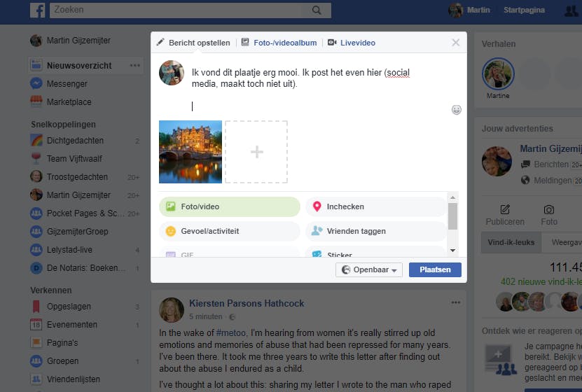
Task: Open Martin profile link in top bar
Action: coord(469,10)
